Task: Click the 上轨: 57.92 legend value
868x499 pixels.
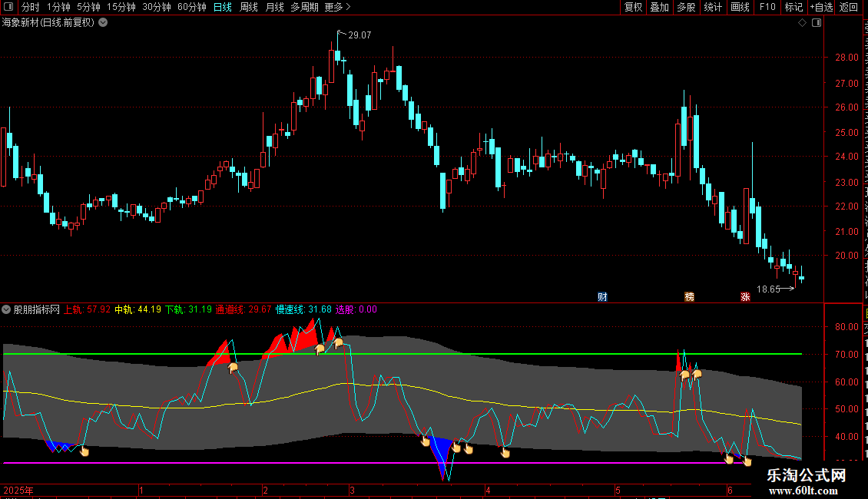Action: [x=87, y=310]
